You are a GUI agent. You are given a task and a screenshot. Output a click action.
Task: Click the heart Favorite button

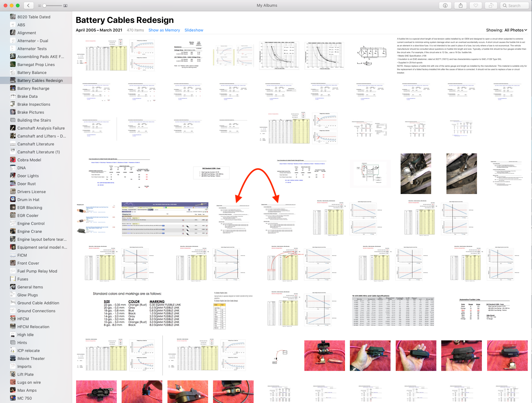(476, 5)
